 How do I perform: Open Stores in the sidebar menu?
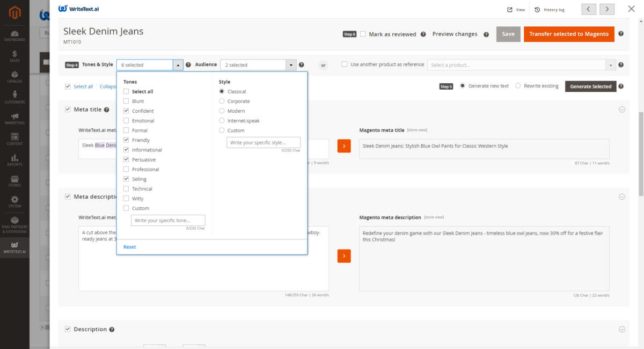point(14,181)
